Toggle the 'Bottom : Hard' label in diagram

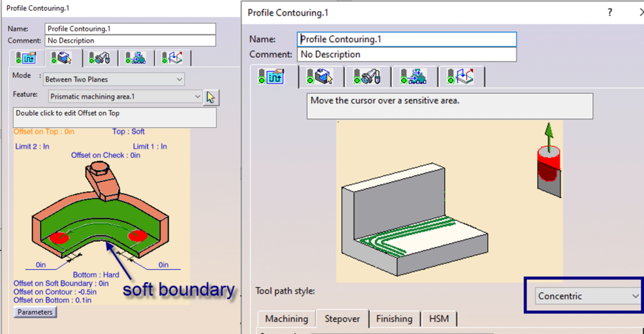pos(96,275)
